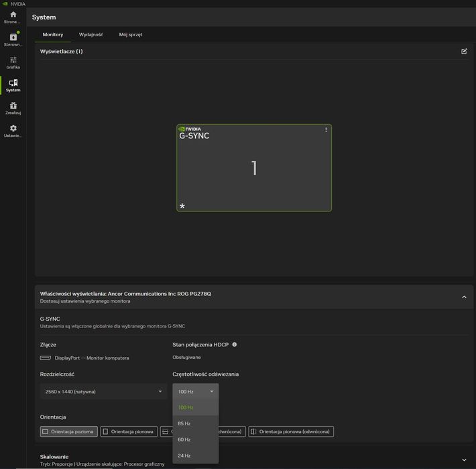Click the edit displays icon
The image size is (476, 469).
point(464,52)
